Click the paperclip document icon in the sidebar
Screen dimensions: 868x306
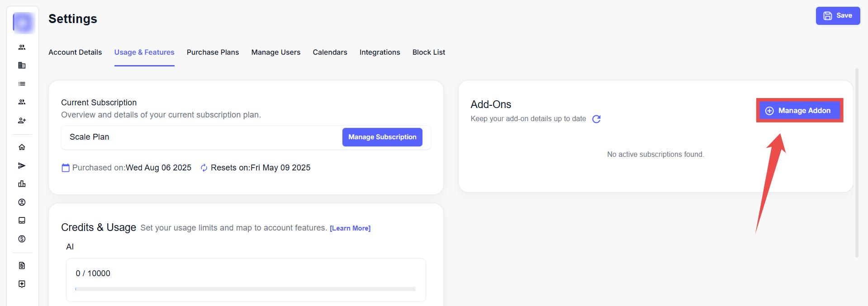click(x=22, y=266)
